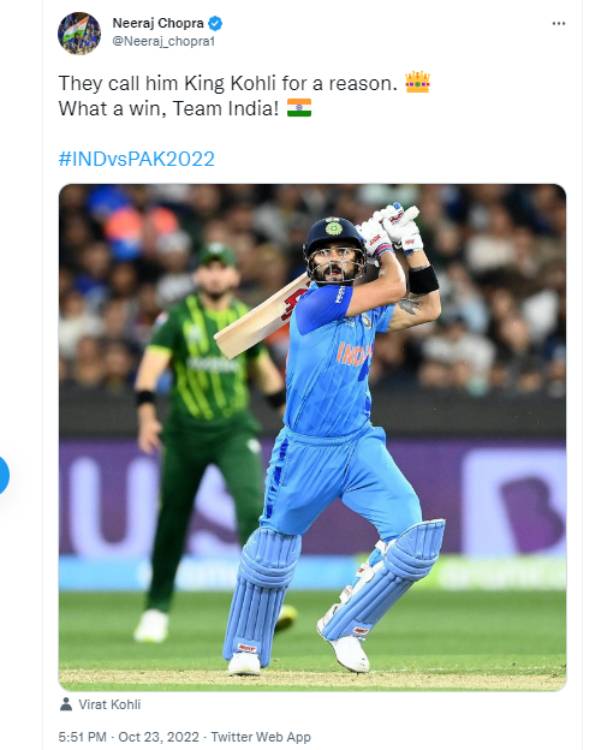
Task: Open the #INDvsPAK2022 hashtag
Action: [136, 158]
